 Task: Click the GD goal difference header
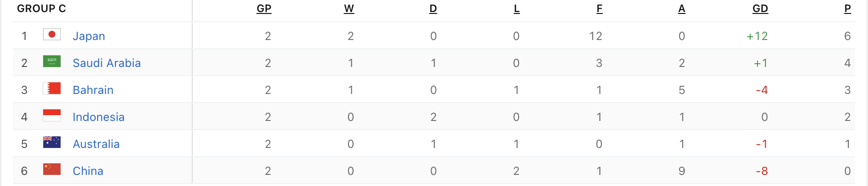[x=760, y=9]
